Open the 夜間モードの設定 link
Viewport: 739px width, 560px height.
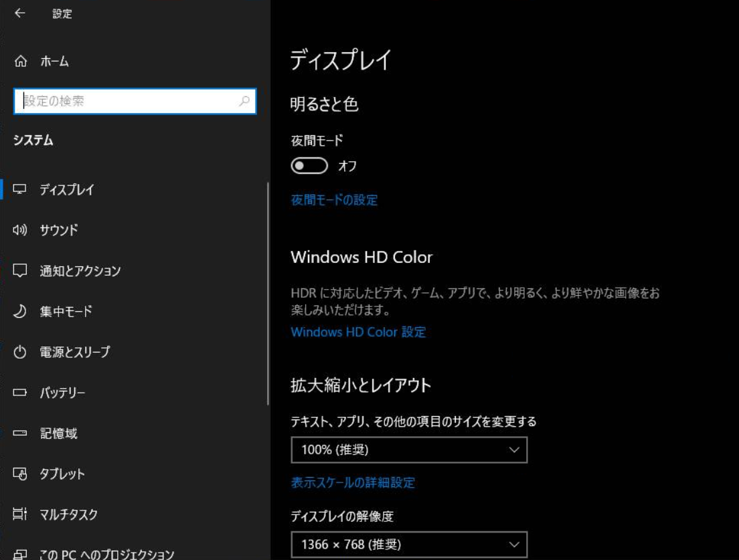334,200
